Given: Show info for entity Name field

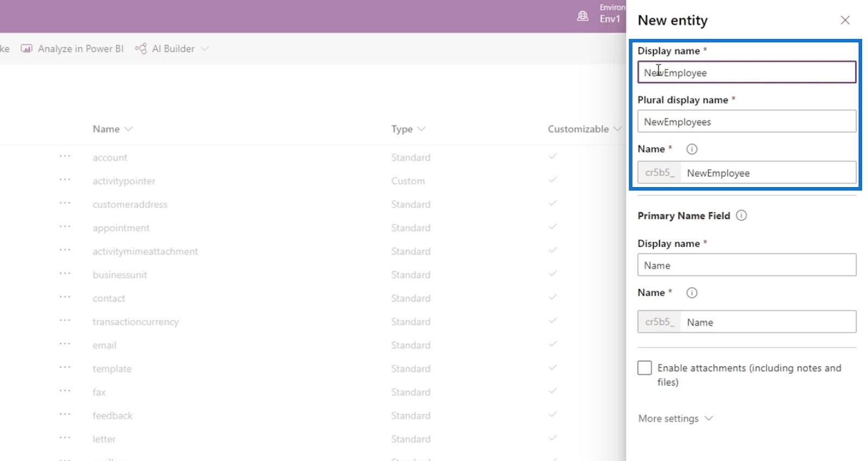Looking at the screenshot, I should click(x=692, y=149).
